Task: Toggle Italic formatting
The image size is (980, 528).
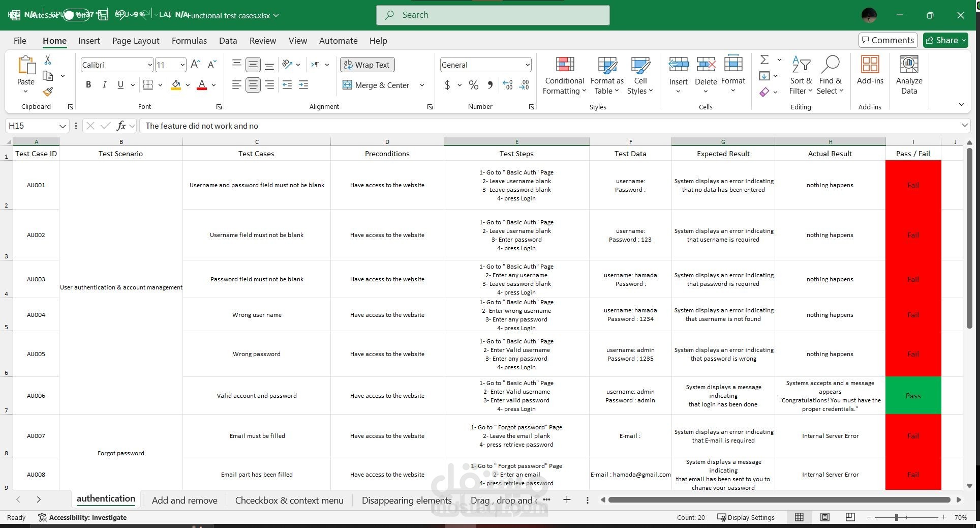Action: 104,85
